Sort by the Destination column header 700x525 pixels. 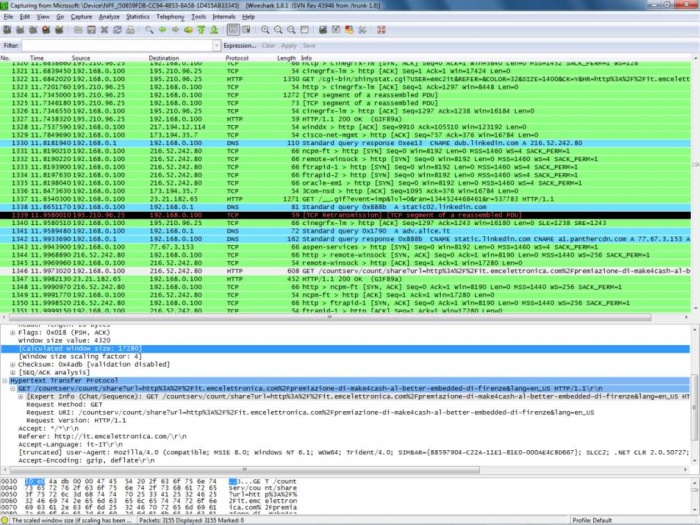[x=163, y=58]
